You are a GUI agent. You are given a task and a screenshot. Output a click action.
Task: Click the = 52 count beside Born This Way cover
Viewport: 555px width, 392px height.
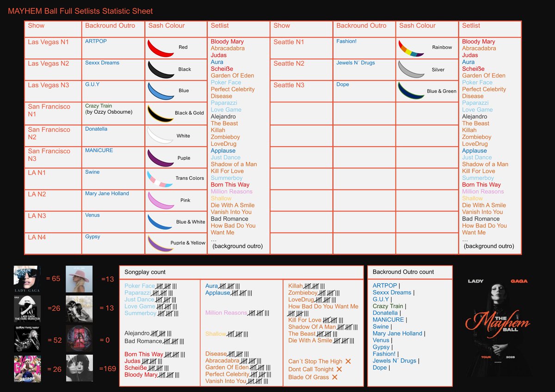tap(54, 340)
